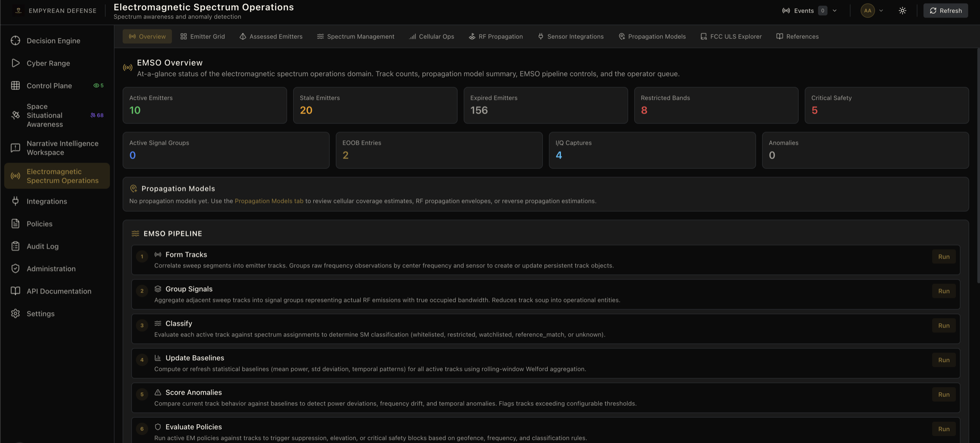Screen dimensions: 980x443
Task: Click the Administration shield icon
Action: [x=15, y=269]
